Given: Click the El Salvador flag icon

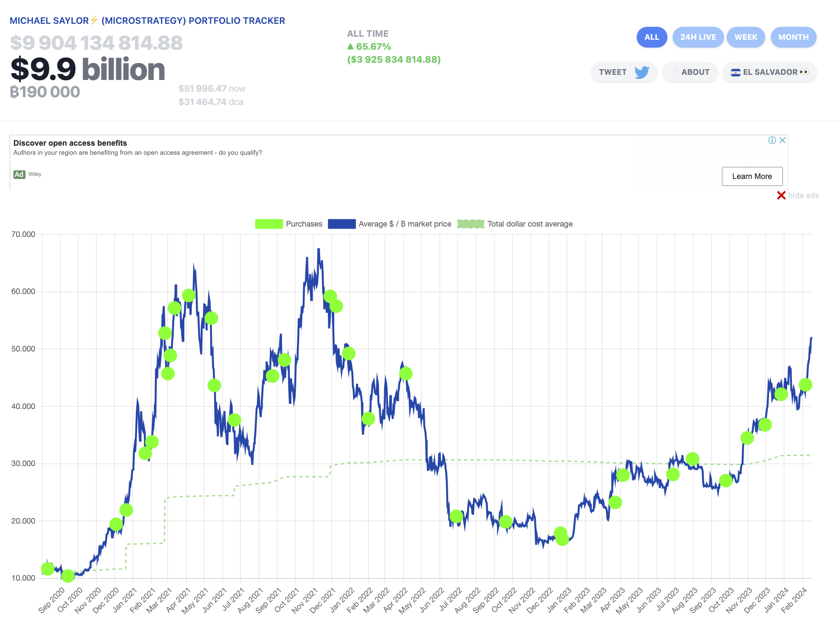Looking at the screenshot, I should click(735, 73).
